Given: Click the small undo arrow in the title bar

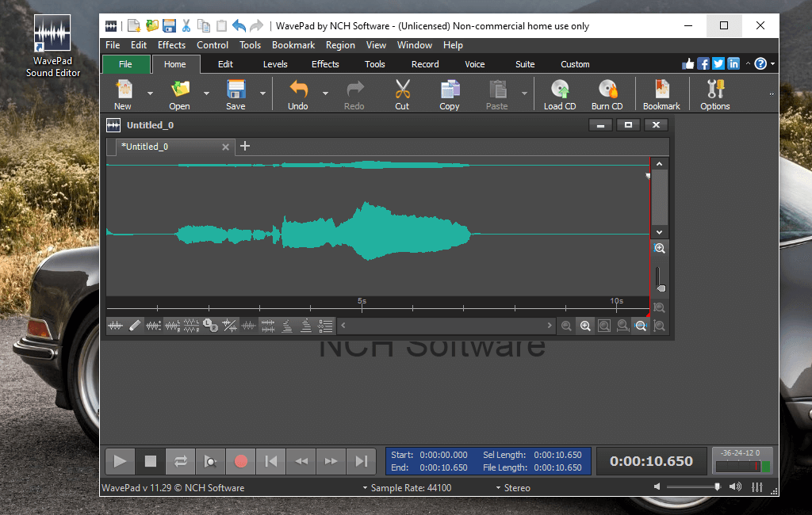Looking at the screenshot, I should [x=239, y=26].
